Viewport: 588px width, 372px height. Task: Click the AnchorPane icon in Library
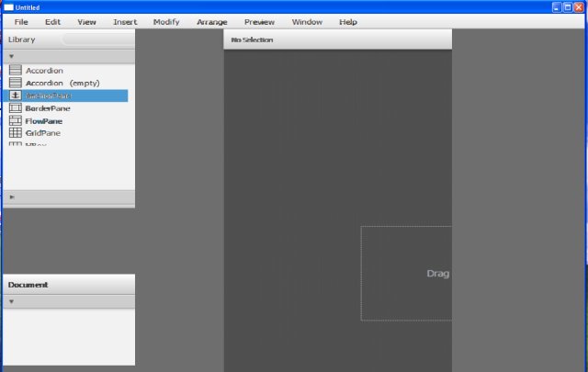pyautogui.click(x=16, y=96)
